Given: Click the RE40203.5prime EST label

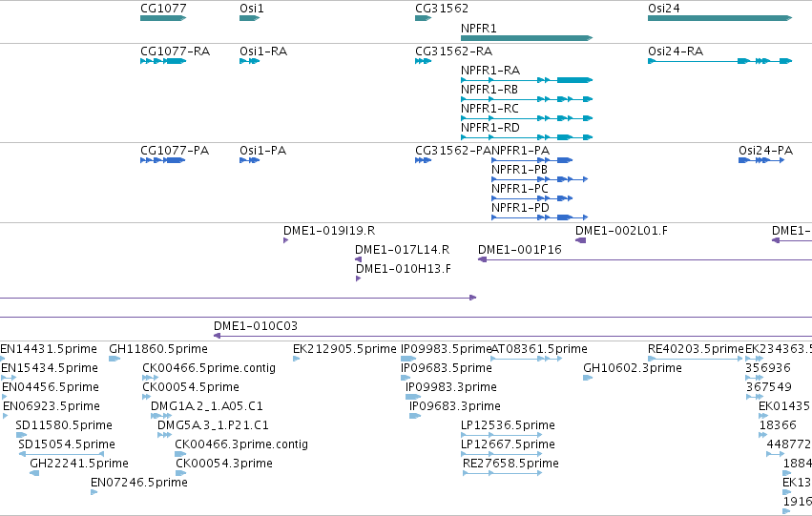Looking at the screenshot, I should tap(696, 349).
